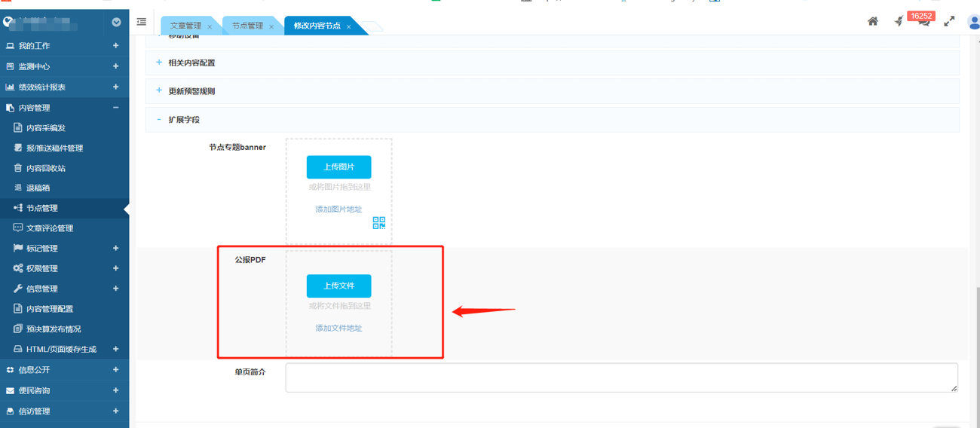Click the home icon in top bar
Image resolution: width=980 pixels, height=428 pixels.
873,21
